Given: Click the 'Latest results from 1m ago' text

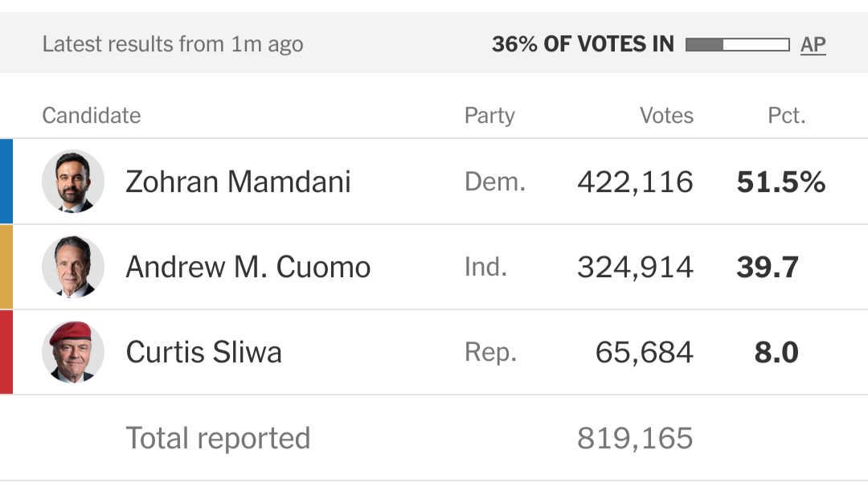Looking at the screenshot, I should coord(173,44).
